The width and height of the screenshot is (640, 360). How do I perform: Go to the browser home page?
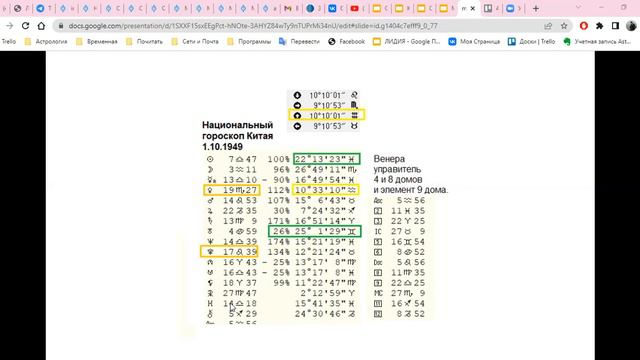[41, 26]
